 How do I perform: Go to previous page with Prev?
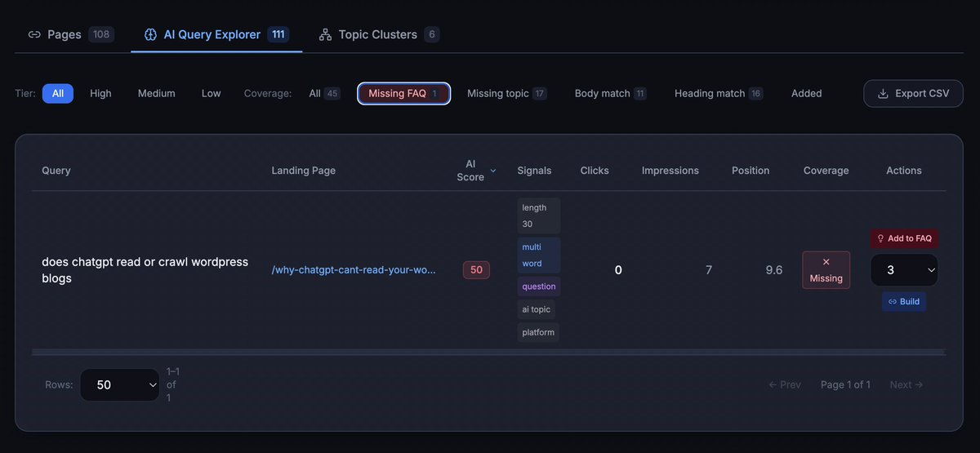pos(785,384)
